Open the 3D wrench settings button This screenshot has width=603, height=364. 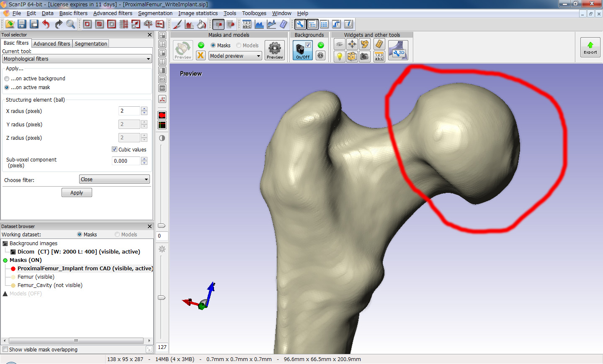[398, 50]
